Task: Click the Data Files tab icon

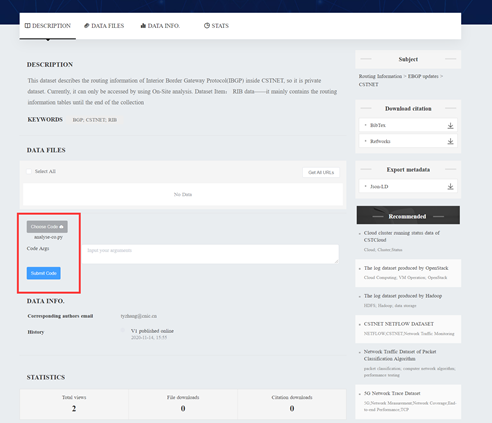Action: (x=87, y=26)
